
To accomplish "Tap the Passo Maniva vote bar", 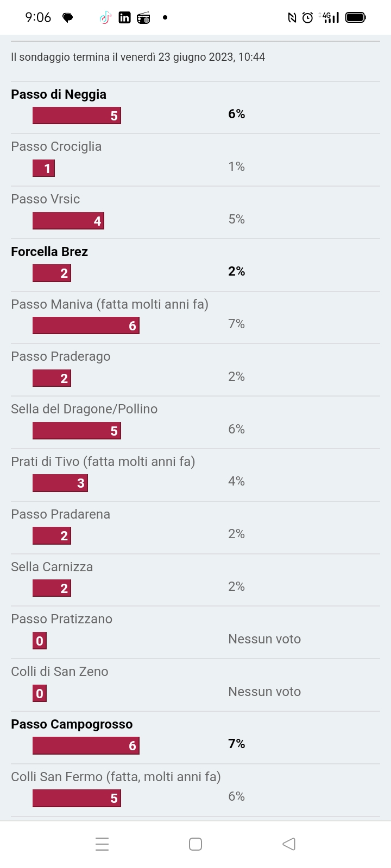I will pyautogui.click(x=86, y=325).
